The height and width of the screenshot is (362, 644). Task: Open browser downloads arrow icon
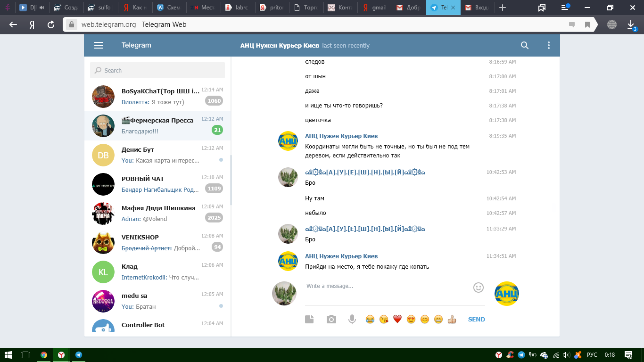(x=631, y=25)
